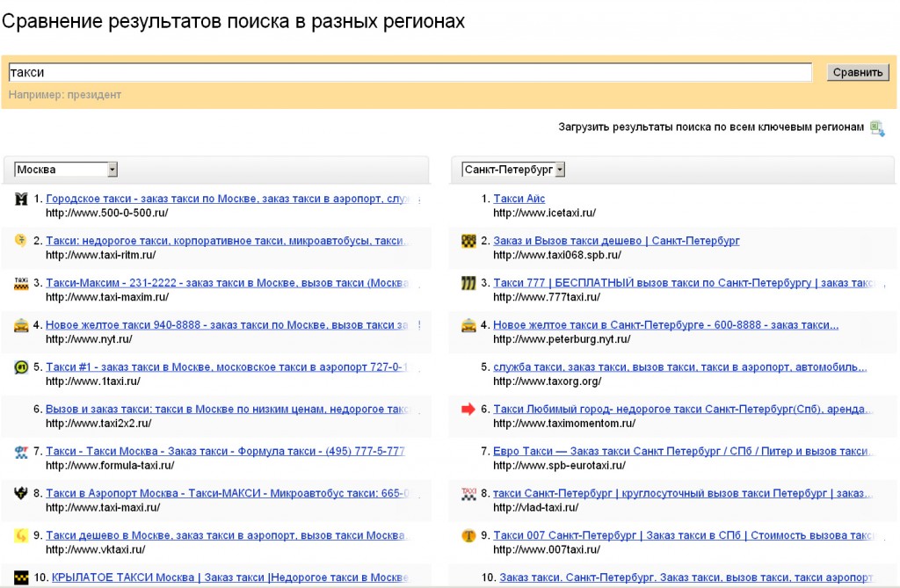Click URL text http://www.1taxi.ru/

[93, 381]
